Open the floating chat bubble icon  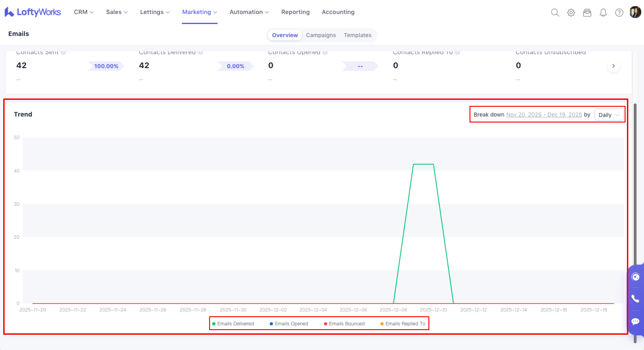(635, 321)
